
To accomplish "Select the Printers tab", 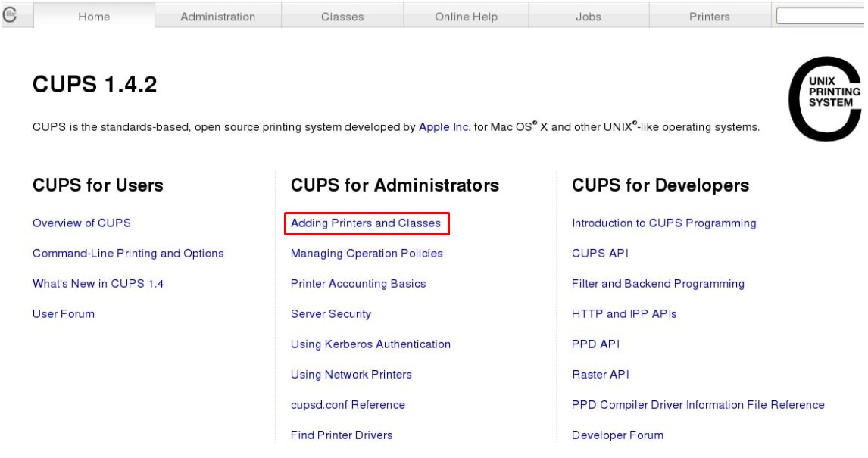I will point(710,17).
